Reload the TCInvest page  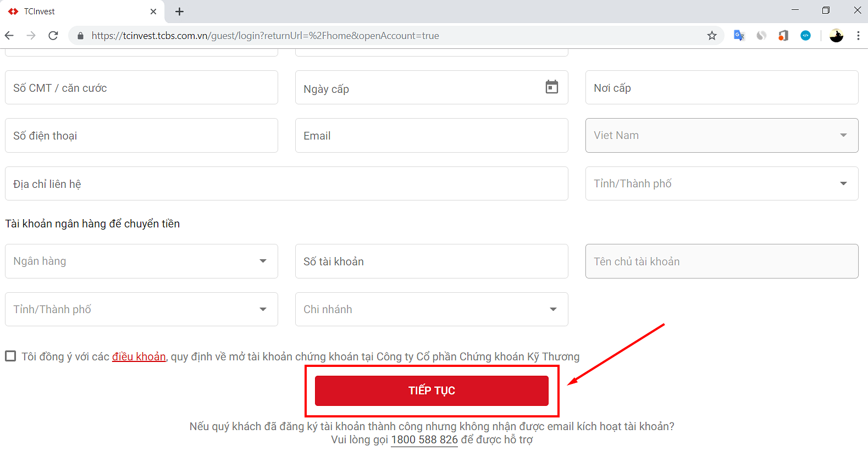pos(53,36)
